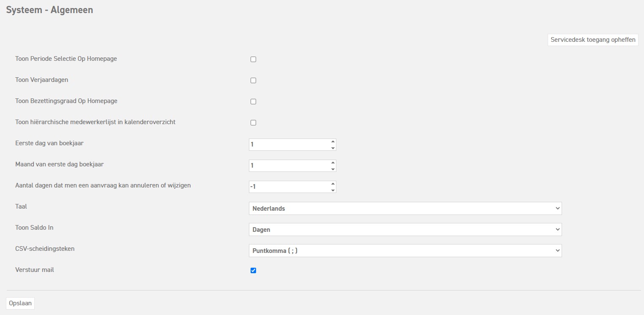Click Servicedesk toegang opheffen button

tap(592, 40)
